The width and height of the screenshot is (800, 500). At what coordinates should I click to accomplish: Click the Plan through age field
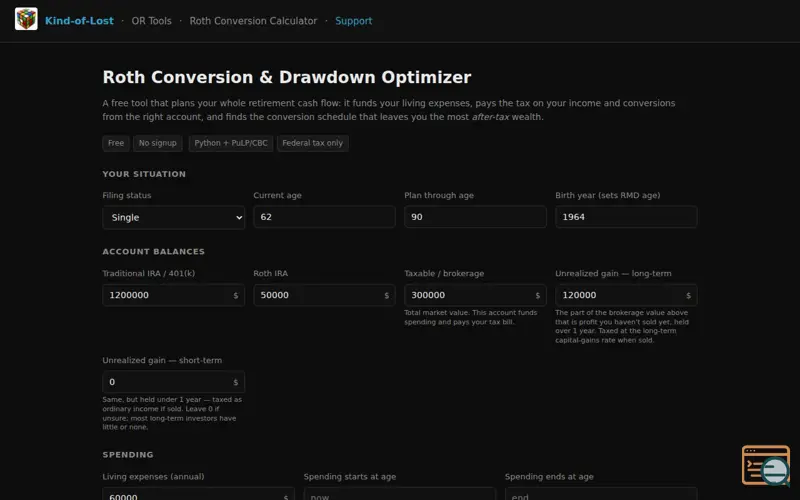click(475, 217)
